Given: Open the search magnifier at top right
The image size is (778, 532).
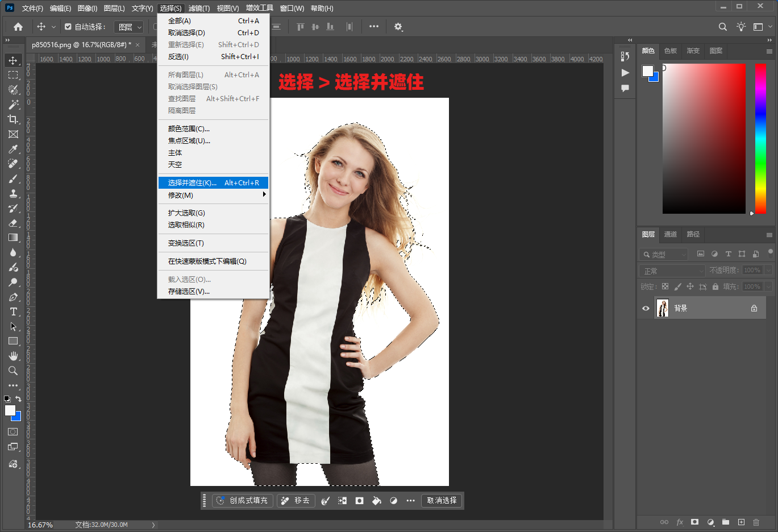Looking at the screenshot, I should (x=722, y=27).
